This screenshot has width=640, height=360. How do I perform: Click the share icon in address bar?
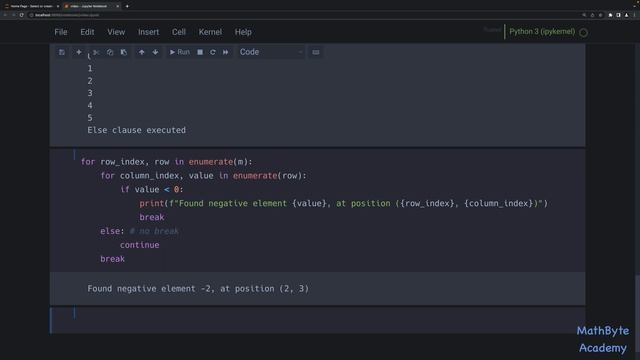592,15
